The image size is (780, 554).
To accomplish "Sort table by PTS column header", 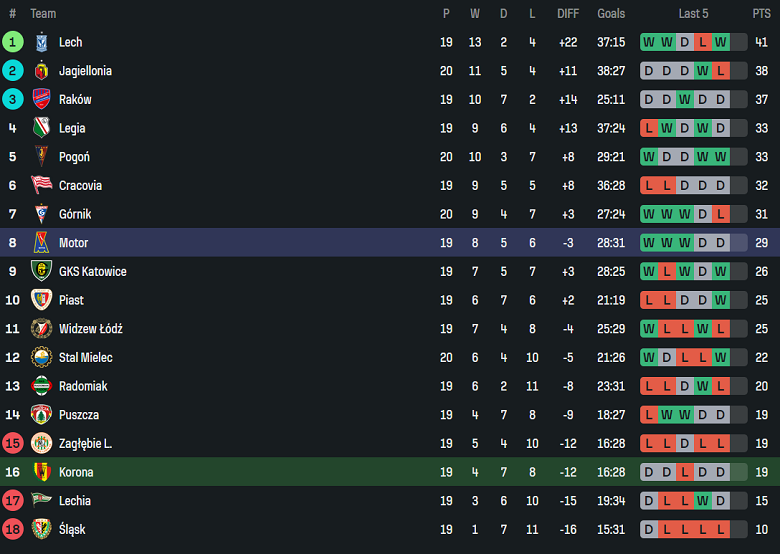I will coord(761,14).
